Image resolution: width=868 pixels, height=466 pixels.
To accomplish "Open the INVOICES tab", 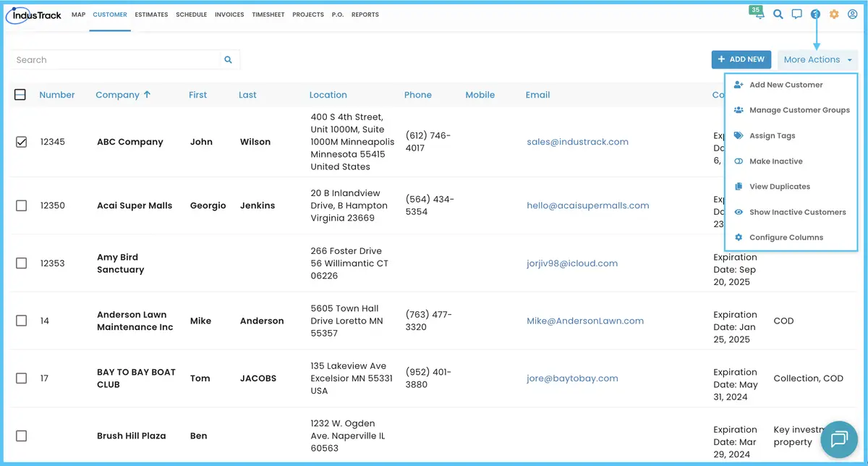I will (x=229, y=14).
